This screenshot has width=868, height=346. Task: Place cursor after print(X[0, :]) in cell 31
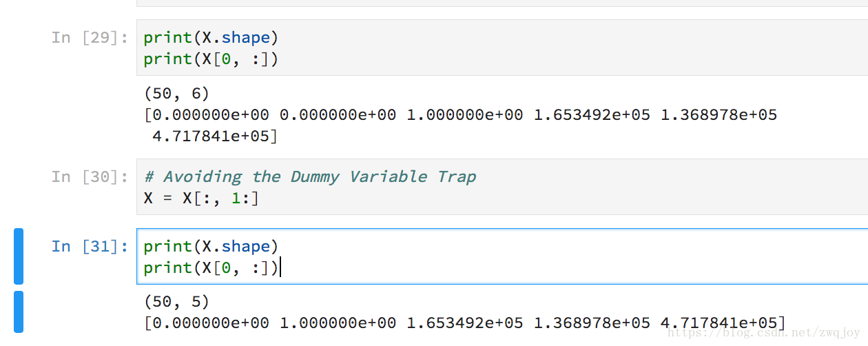coord(279,267)
